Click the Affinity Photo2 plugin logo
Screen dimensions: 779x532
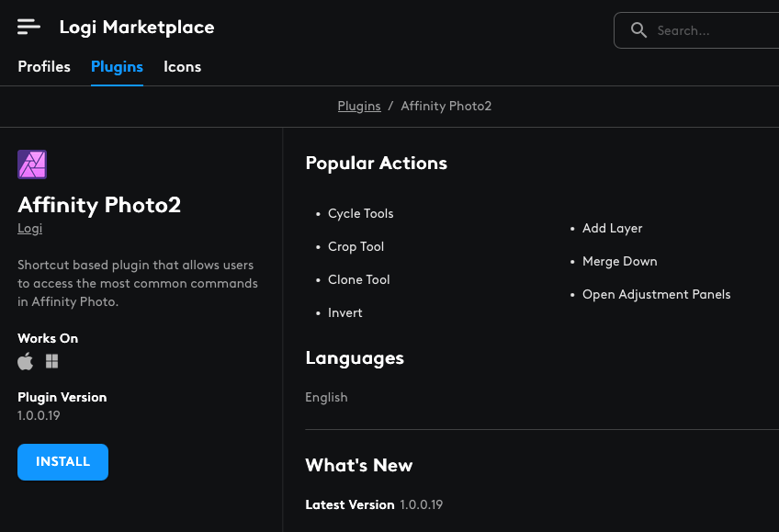pyautogui.click(x=32, y=164)
